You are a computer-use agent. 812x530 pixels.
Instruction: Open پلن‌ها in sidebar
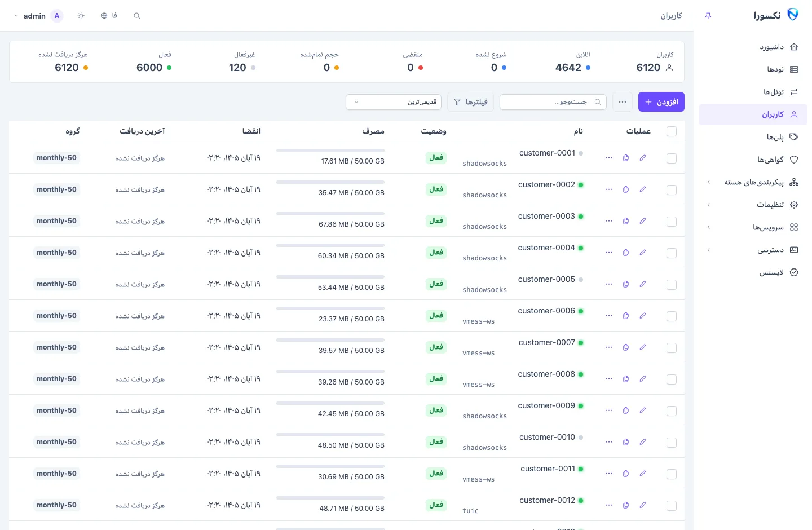pos(753,137)
